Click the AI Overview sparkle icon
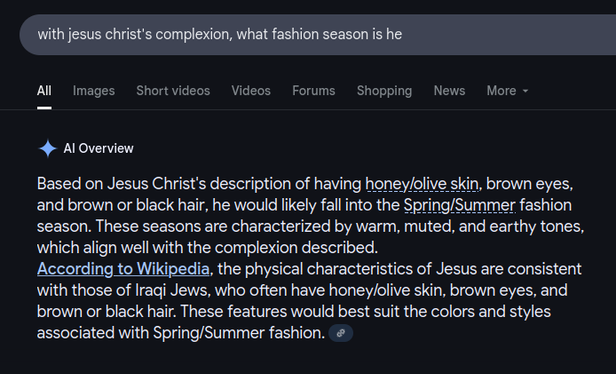This screenshot has width=616, height=374. pyautogui.click(x=48, y=148)
